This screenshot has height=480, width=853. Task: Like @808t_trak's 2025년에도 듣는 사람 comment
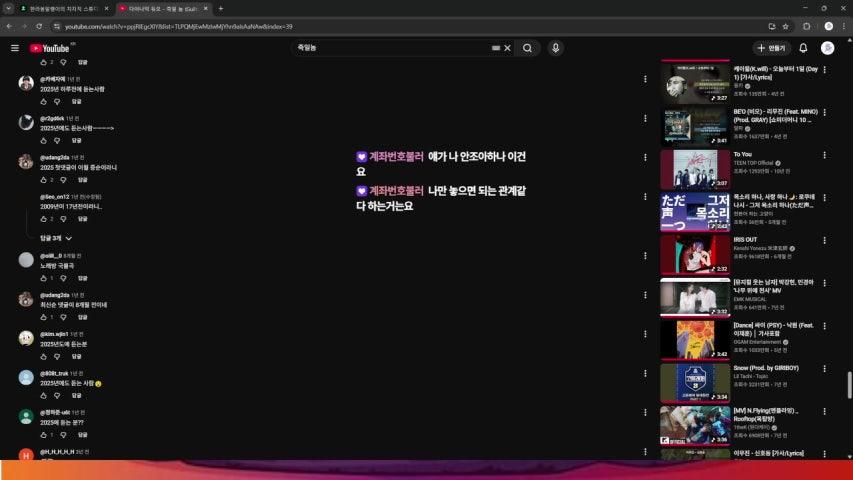tap(44, 396)
